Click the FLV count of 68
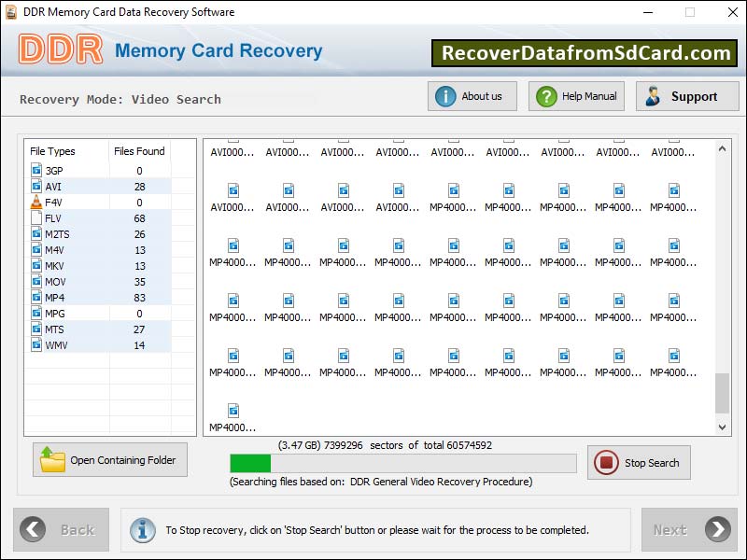 click(139, 218)
